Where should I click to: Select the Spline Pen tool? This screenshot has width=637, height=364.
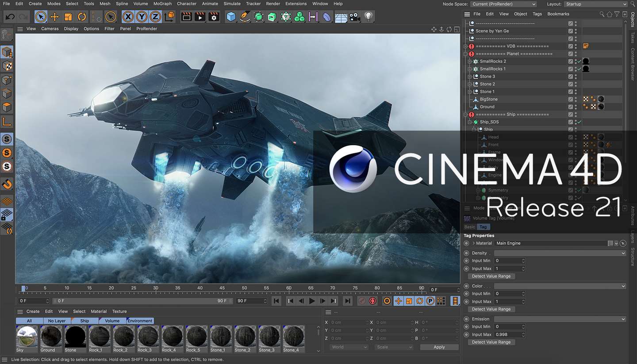(x=245, y=17)
